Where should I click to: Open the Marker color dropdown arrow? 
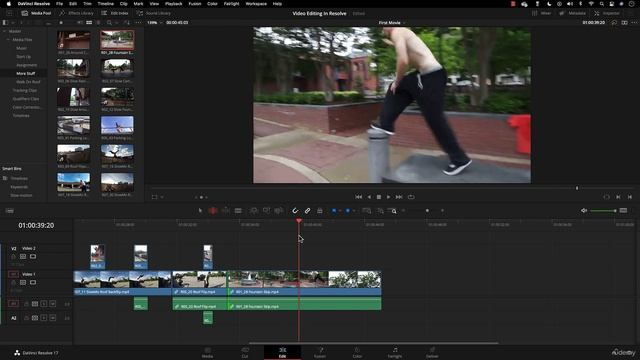tap(353, 211)
